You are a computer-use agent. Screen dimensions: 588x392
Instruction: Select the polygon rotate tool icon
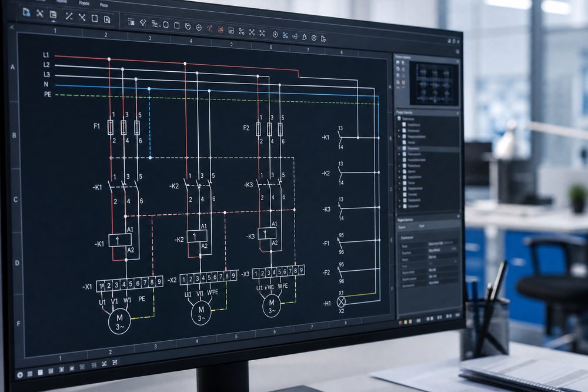(x=188, y=26)
